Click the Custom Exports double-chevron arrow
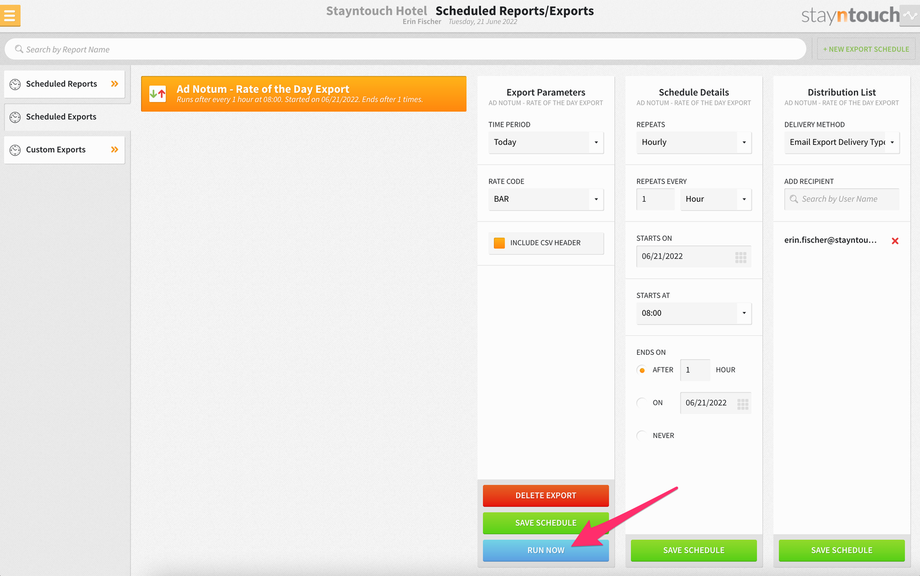The height and width of the screenshot is (576, 920). coord(114,150)
